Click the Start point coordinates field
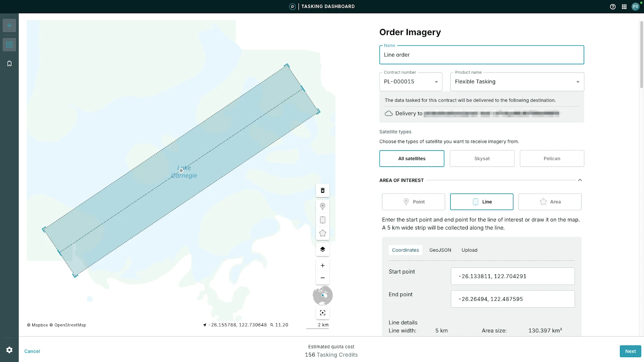This screenshot has height=362, width=644. [x=512, y=276]
